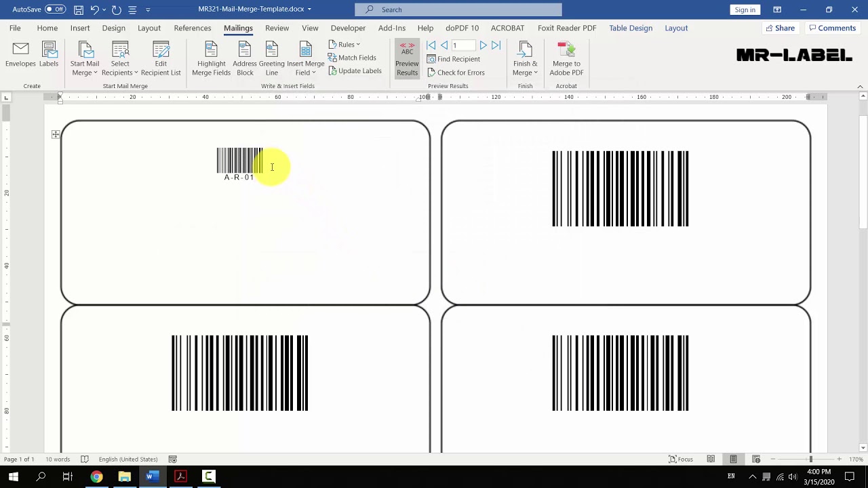Click Match Fields
The height and width of the screenshot is (488, 868).
352,58
